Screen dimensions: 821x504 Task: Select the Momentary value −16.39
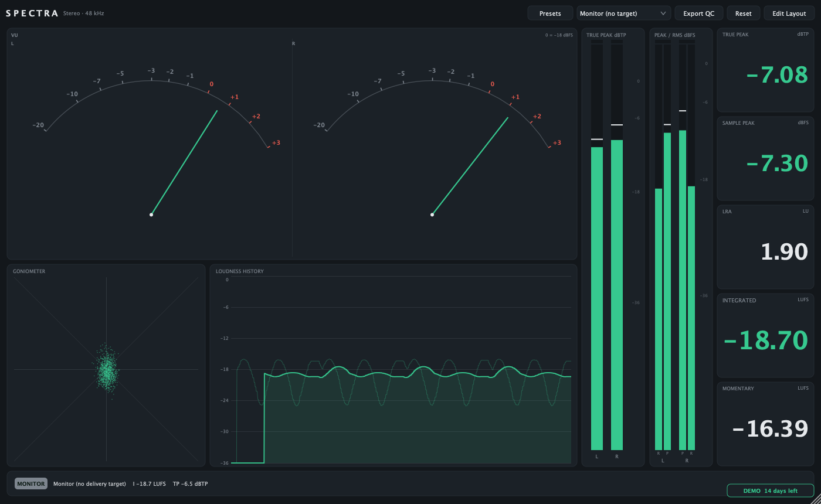pos(771,429)
